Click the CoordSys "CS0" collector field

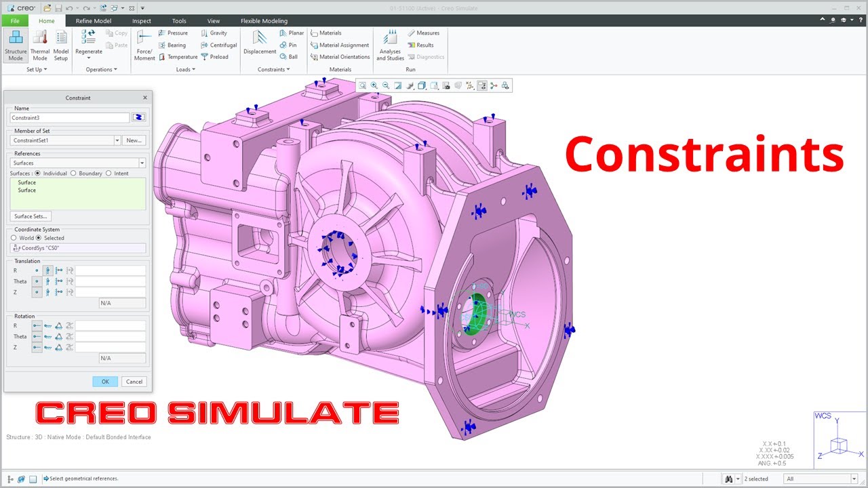[x=78, y=248]
